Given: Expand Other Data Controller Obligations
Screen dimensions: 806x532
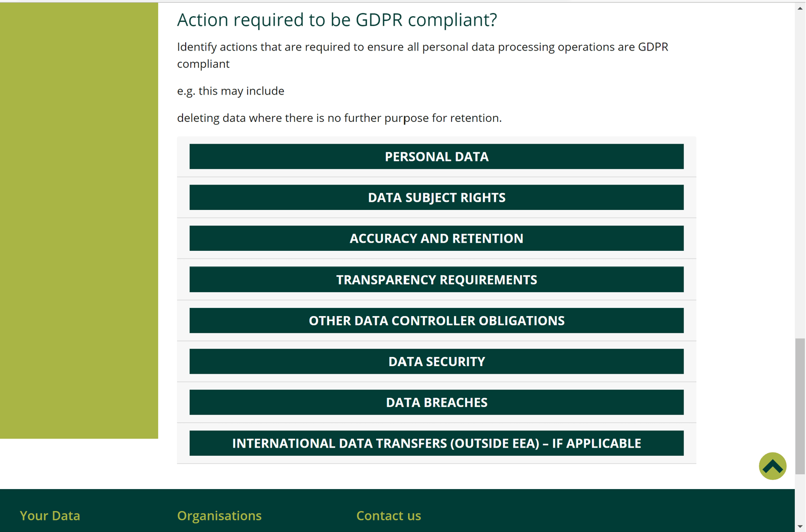Looking at the screenshot, I should (436, 321).
